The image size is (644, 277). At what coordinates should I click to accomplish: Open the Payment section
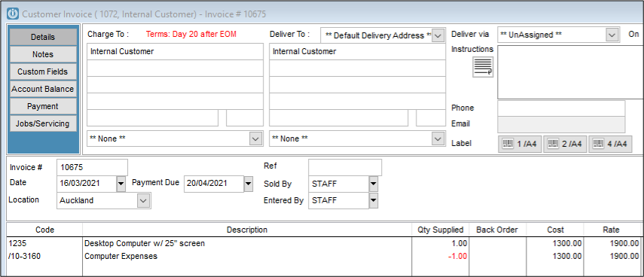click(43, 106)
